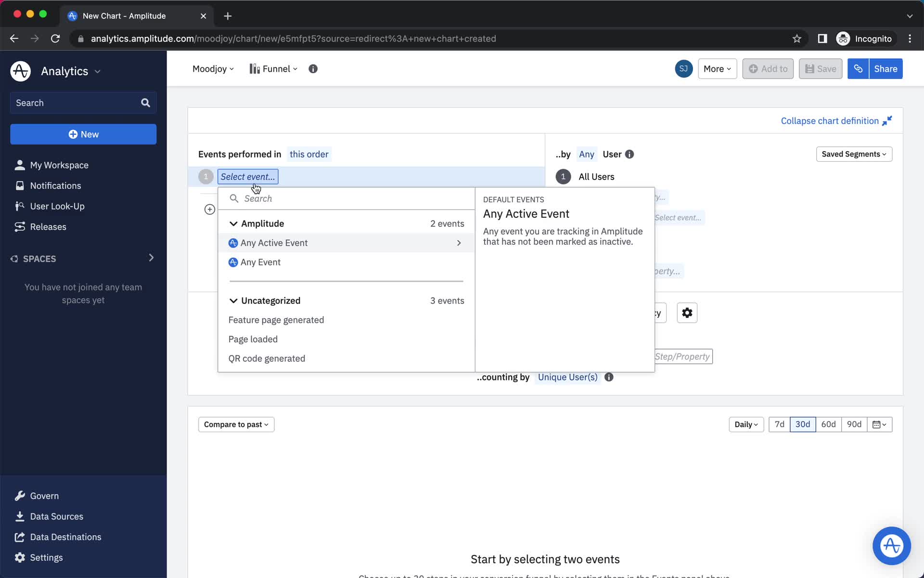The width and height of the screenshot is (924, 578).
Task: Click the settings gear icon in events row
Action: [687, 312]
